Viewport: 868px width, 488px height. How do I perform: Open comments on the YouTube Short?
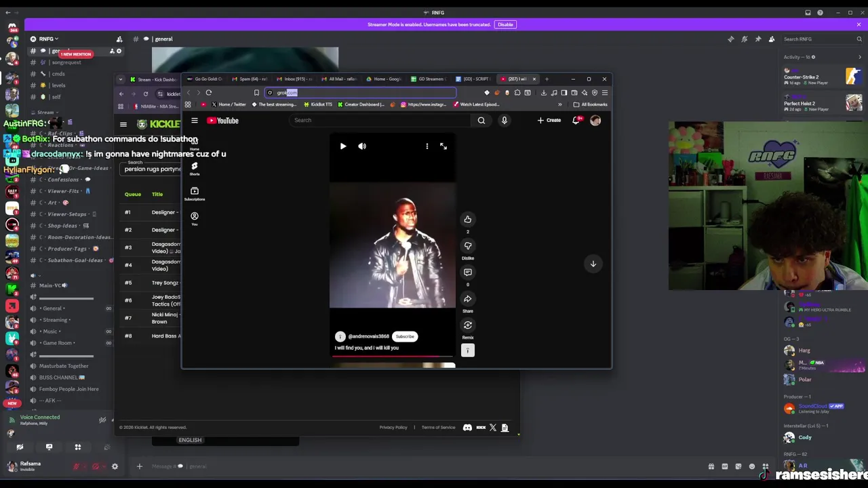coord(467,272)
